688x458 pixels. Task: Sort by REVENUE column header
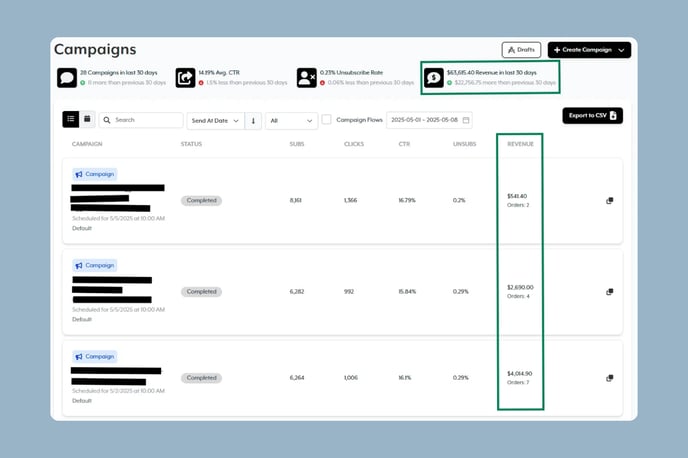pyautogui.click(x=520, y=144)
